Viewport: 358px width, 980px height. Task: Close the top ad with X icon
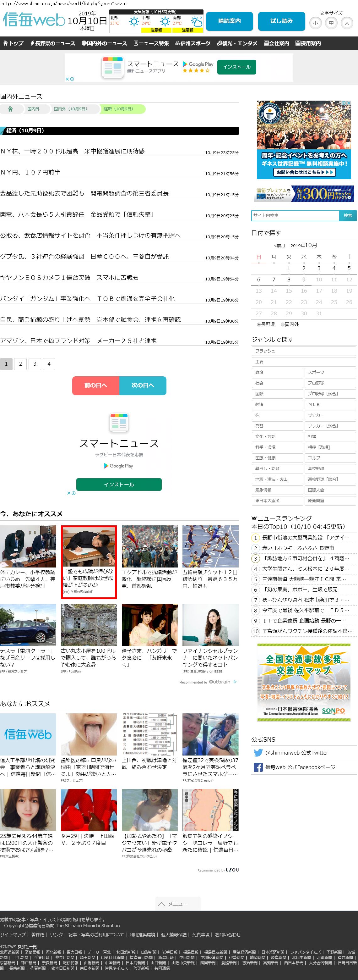click(67, 79)
